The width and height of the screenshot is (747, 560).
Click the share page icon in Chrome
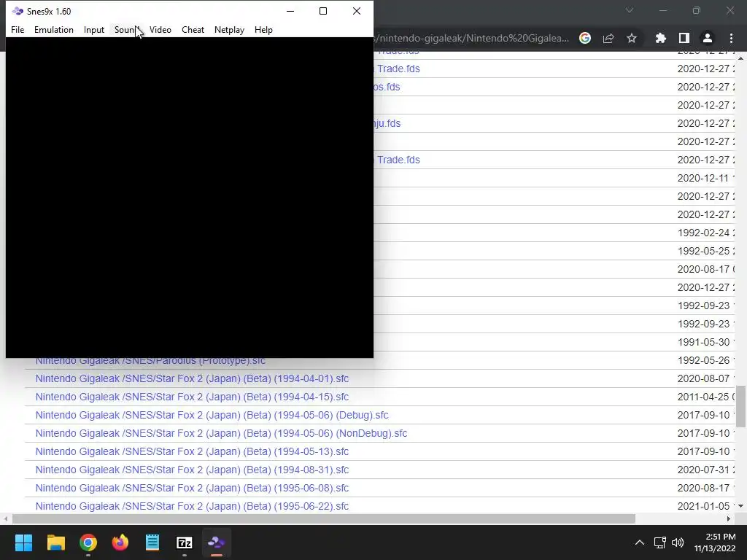point(608,38)
